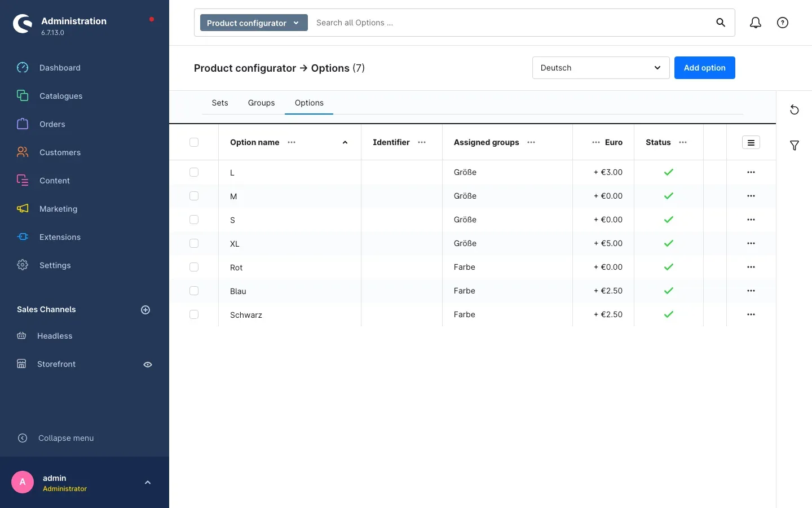
Task: Check the row for option Rot
Action: (194, 267)
